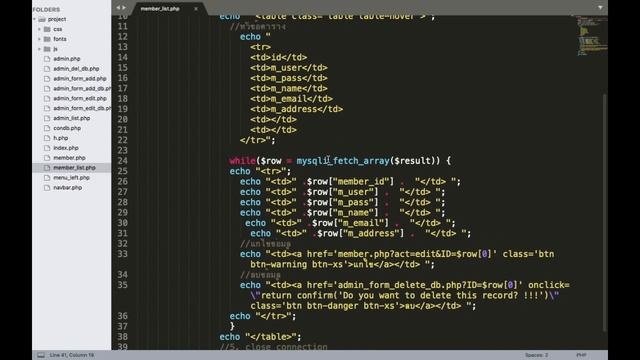
Task: Expand the fonts folder arrow
Action: click(x=39, y=39)
